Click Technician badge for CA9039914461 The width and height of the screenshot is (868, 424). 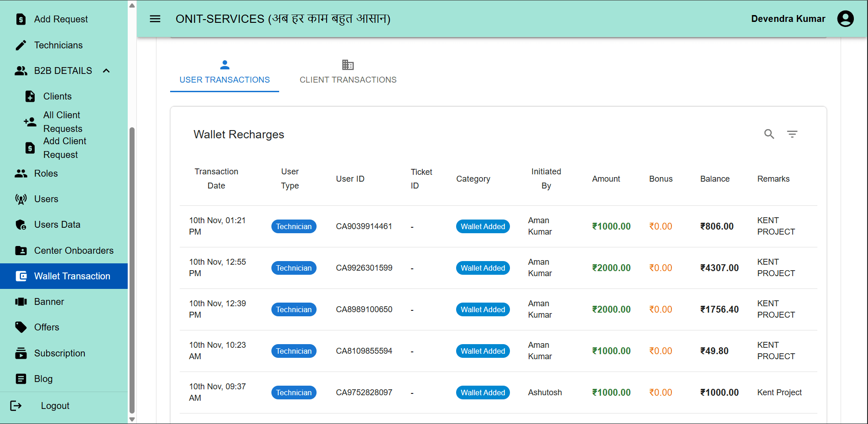pyautogui.click(x=294, y=226)
